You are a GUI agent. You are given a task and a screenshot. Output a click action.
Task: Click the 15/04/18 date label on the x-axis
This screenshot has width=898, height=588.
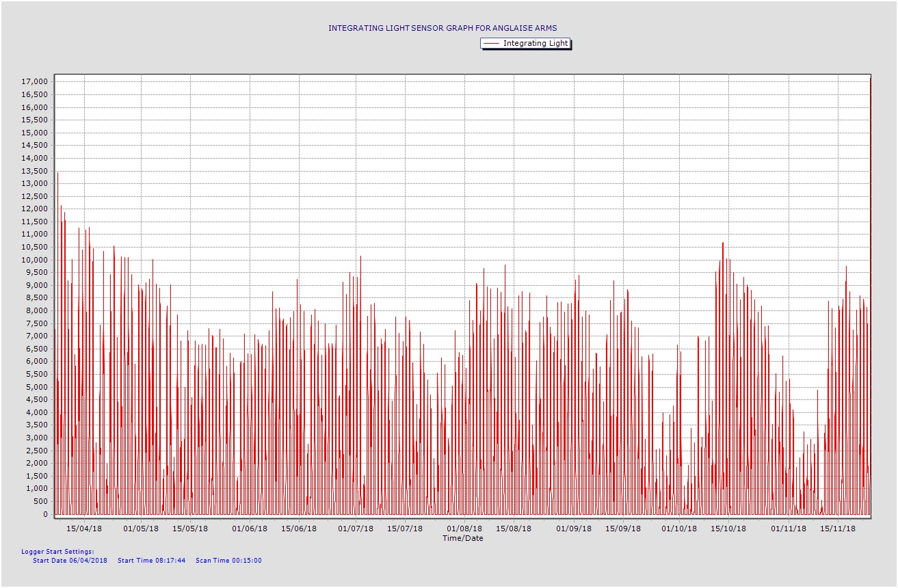(84, 529)
